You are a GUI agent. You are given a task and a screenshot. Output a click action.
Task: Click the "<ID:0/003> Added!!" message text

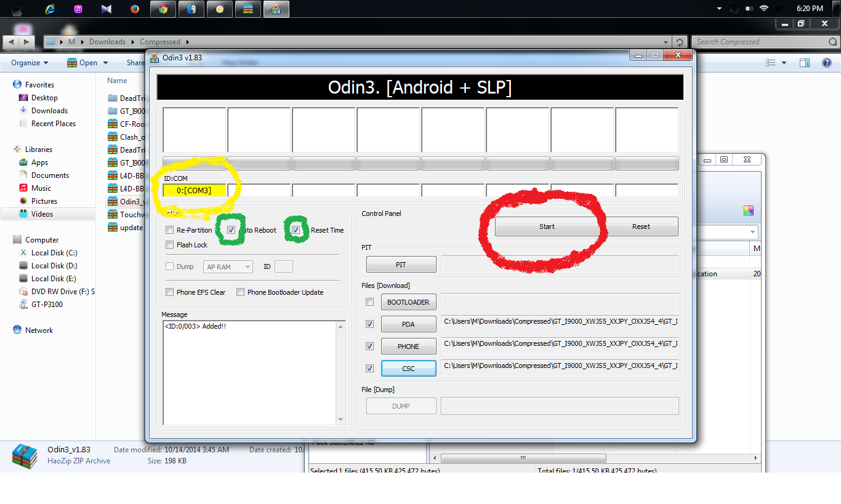click(195, 326)
